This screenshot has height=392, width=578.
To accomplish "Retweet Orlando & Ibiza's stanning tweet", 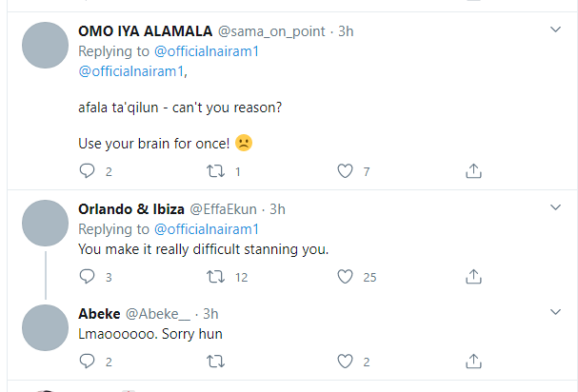I will coord(215,277).
